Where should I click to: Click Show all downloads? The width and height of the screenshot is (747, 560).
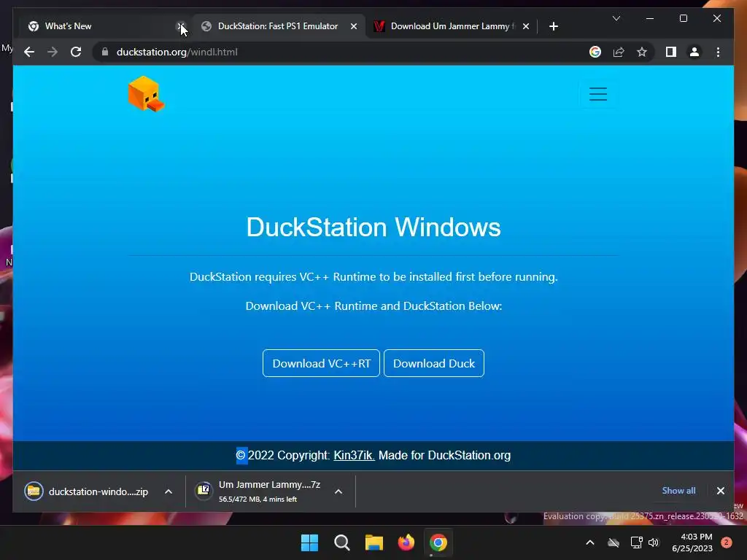click(678, 491)
